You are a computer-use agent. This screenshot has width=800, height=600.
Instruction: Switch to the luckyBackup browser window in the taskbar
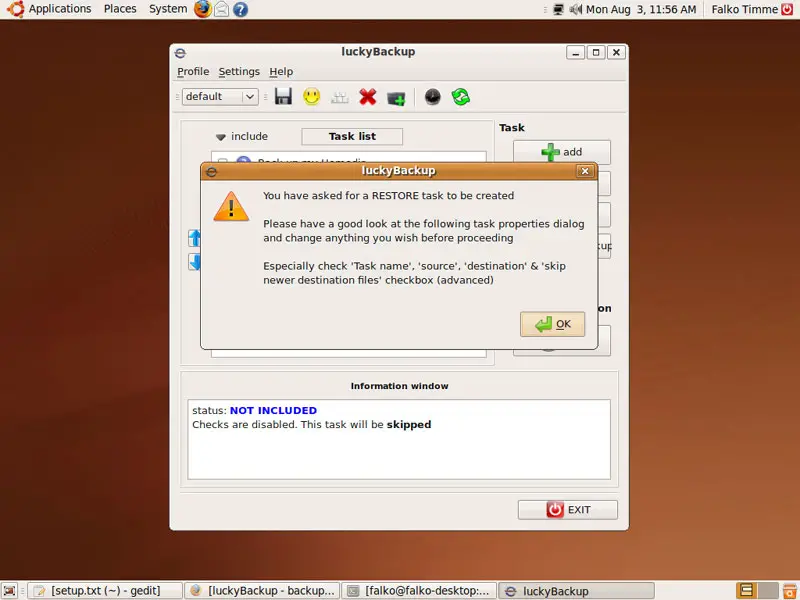tap(262, 591)
